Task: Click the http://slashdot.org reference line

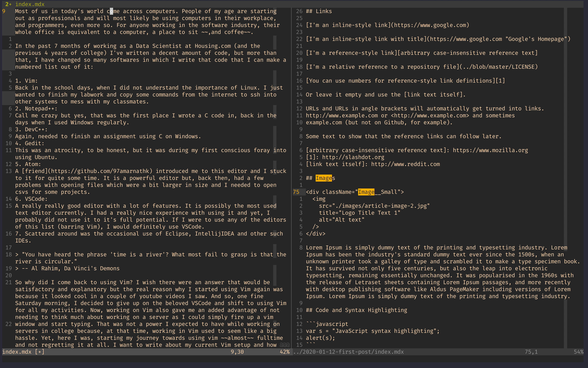Action: 345,157
